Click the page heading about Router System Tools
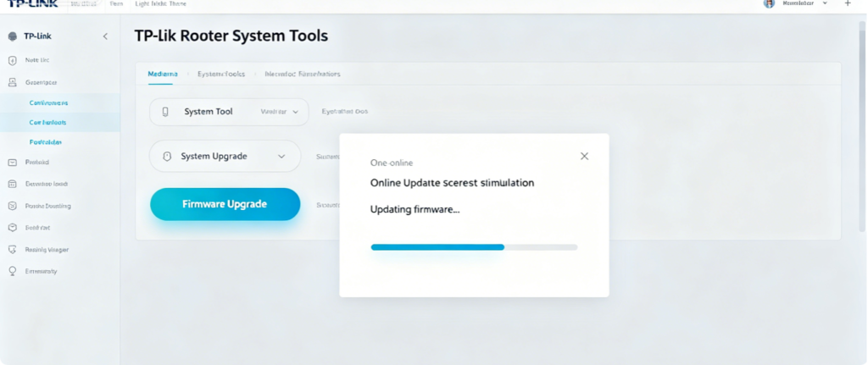This screenshot has height=365, width=868. click(x=231, y=36)
